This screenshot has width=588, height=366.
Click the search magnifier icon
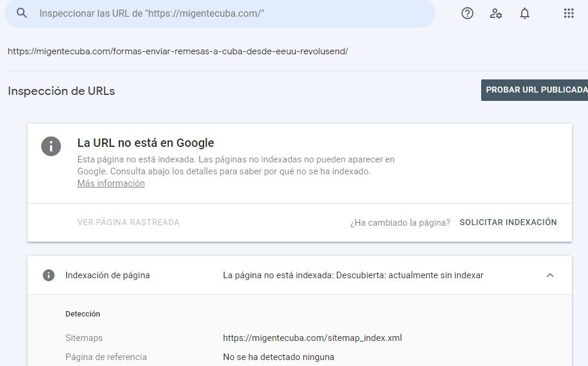pyautogui.click(x=21, y=13)
